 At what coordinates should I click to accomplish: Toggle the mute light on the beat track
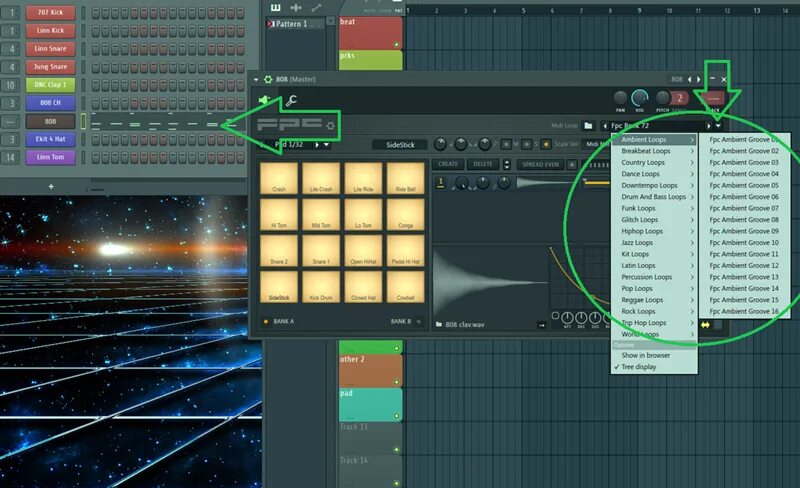coord(396,44)
